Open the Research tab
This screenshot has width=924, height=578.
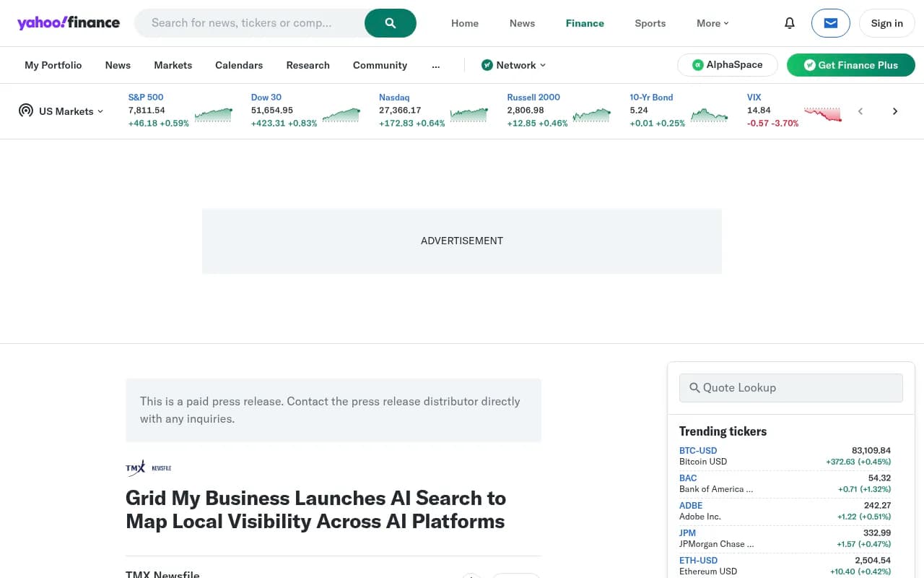tap(308, 65)
